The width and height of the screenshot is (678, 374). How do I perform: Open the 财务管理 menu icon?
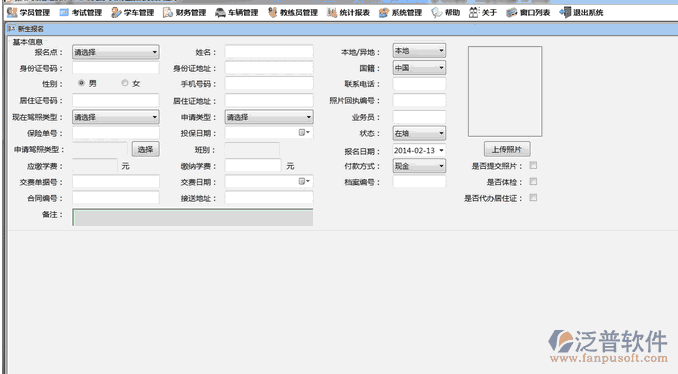click(168, 13)
